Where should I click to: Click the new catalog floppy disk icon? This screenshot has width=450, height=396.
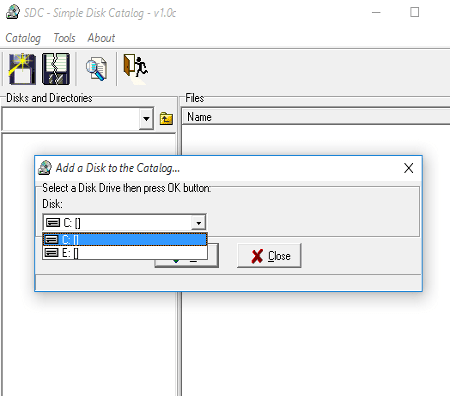click(22, 69)
